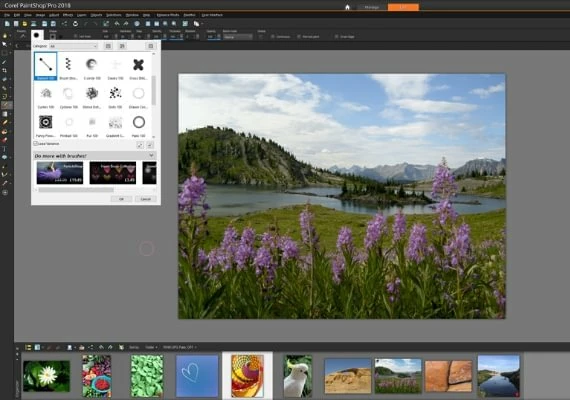This screenshot has width=570, height=400.
Task: Open the Sort by dropdown in organizer
Action: click(x=151, y=347)
